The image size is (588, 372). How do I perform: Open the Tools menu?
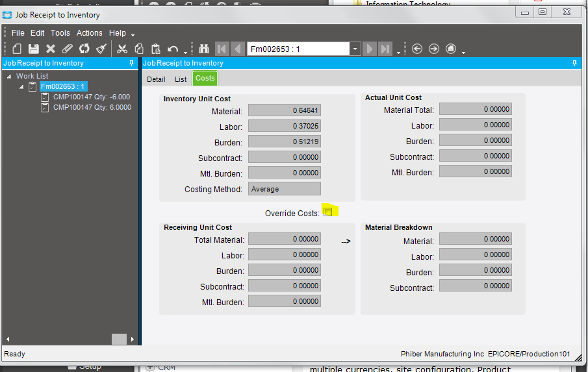pos(60,33)
